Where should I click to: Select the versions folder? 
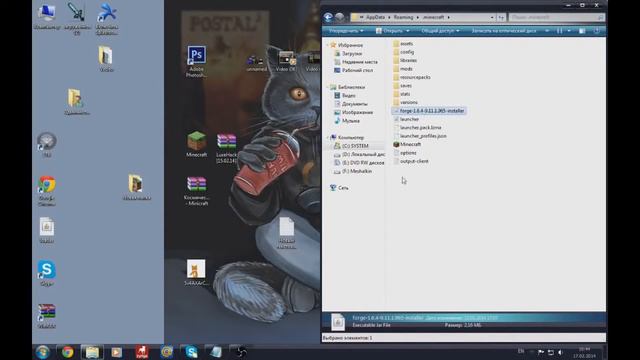pyautogui.click(x=409, y=102)
